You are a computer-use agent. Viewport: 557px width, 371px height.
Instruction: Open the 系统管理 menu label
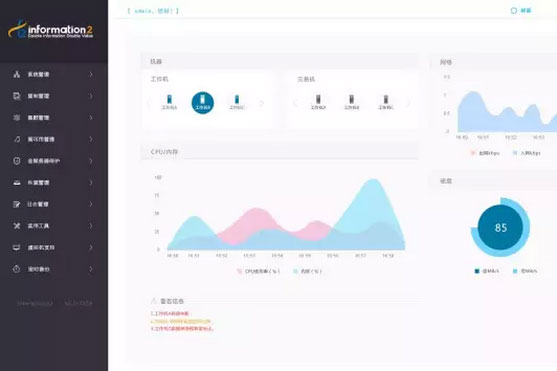(38, 74)
